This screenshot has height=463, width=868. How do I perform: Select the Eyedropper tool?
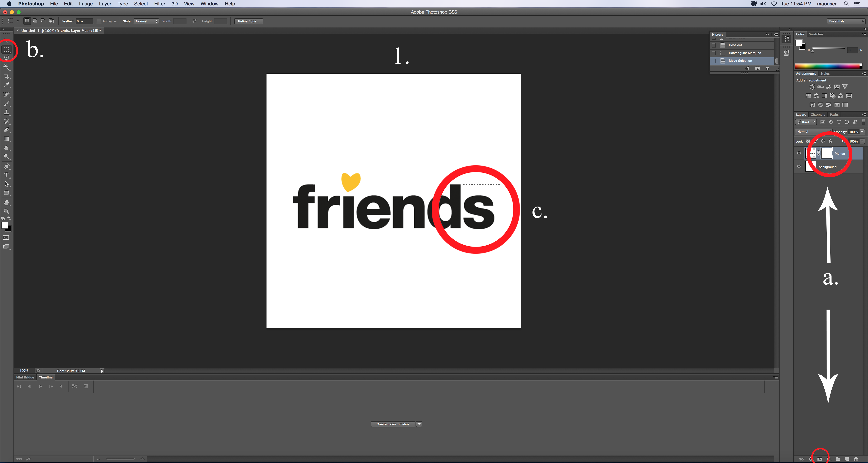pos(6,85)
